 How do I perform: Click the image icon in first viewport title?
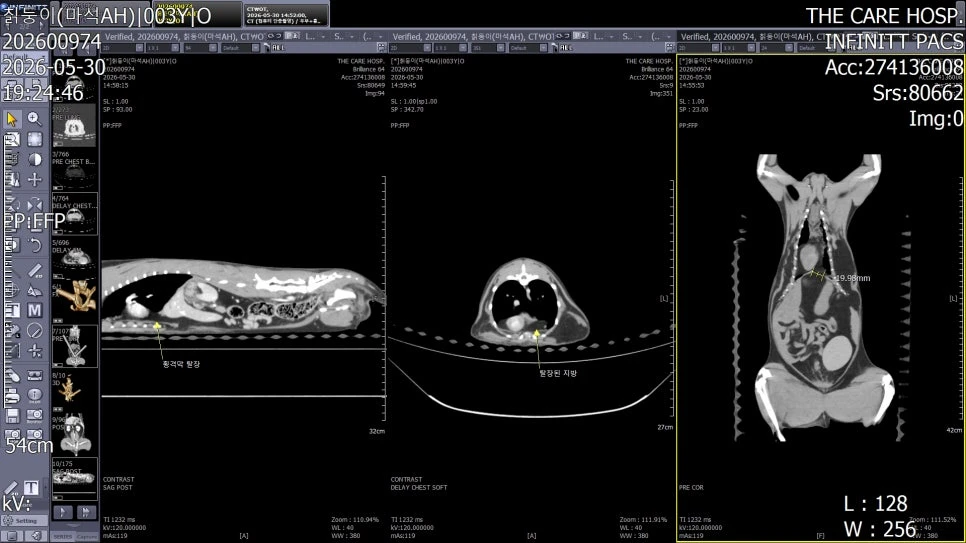(x=292, y=36)
